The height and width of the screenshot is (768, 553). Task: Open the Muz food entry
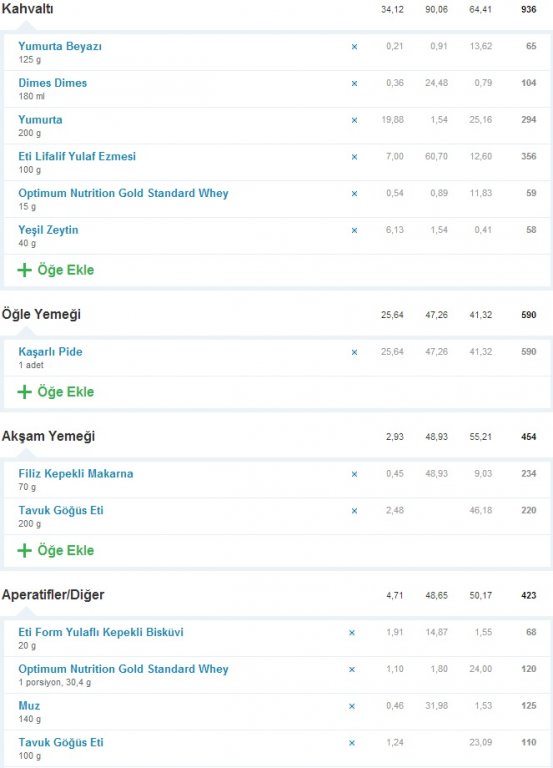pyautogui.click(x=29, y=706)
